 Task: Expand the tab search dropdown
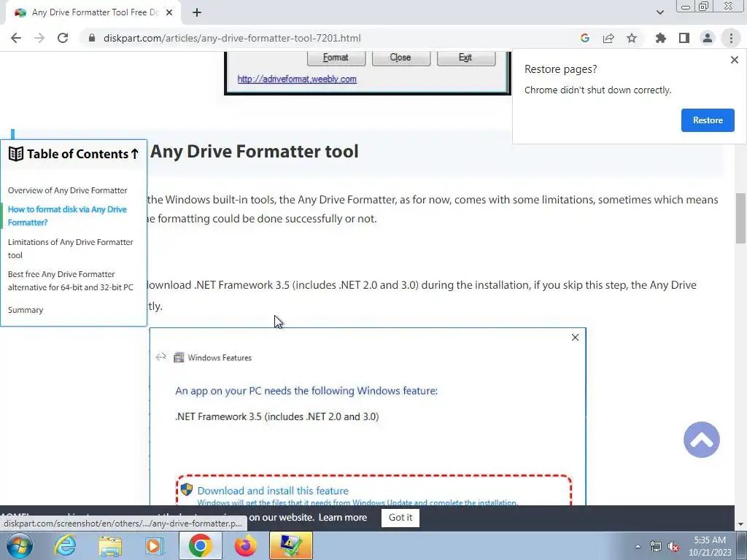click(659, 13)
